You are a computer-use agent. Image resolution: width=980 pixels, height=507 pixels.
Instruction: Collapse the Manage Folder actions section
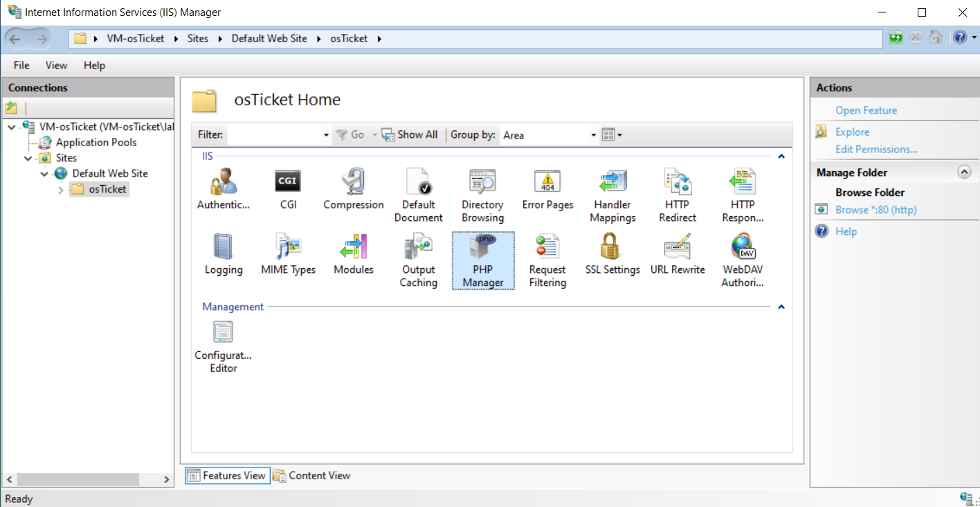[x=963, y=172]
